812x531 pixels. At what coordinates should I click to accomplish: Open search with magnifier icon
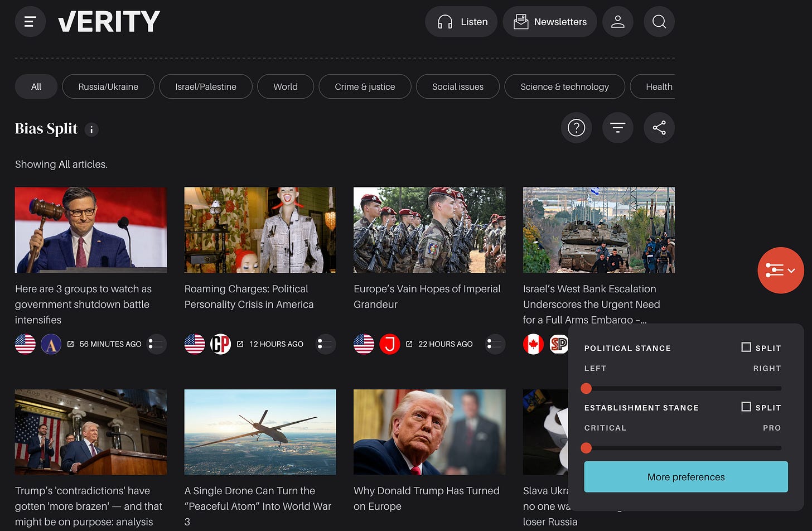659,22
